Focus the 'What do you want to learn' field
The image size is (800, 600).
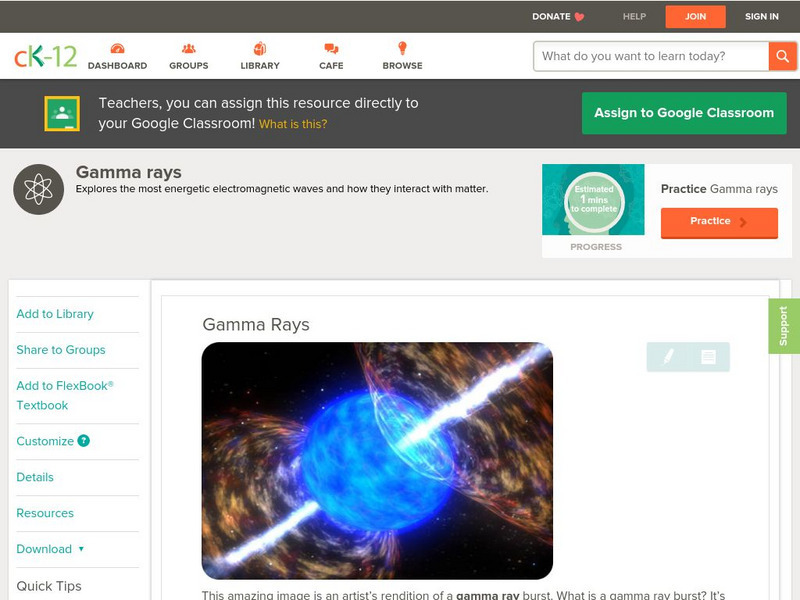coord(651,56)
